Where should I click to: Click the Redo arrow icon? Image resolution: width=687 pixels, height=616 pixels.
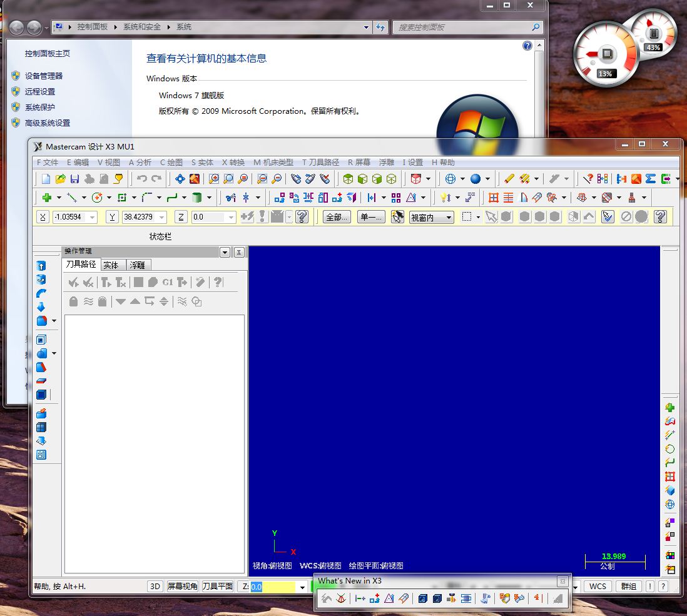pos(156,179)
